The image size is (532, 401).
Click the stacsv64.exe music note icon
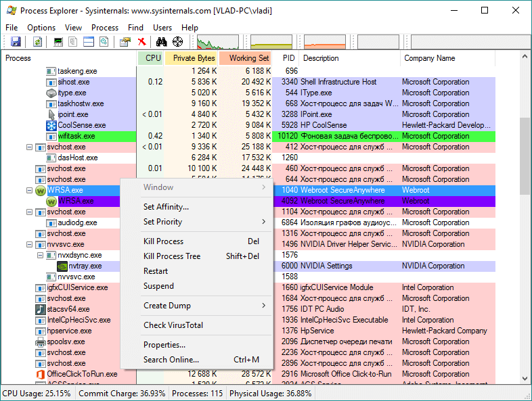click(41, 310)
